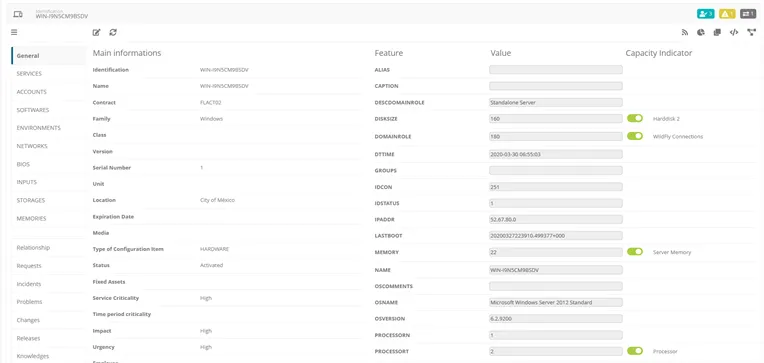This screenshot has width=764, height=363.
Task: Click contract value FLACT02
Action: [x=210, y=103]
